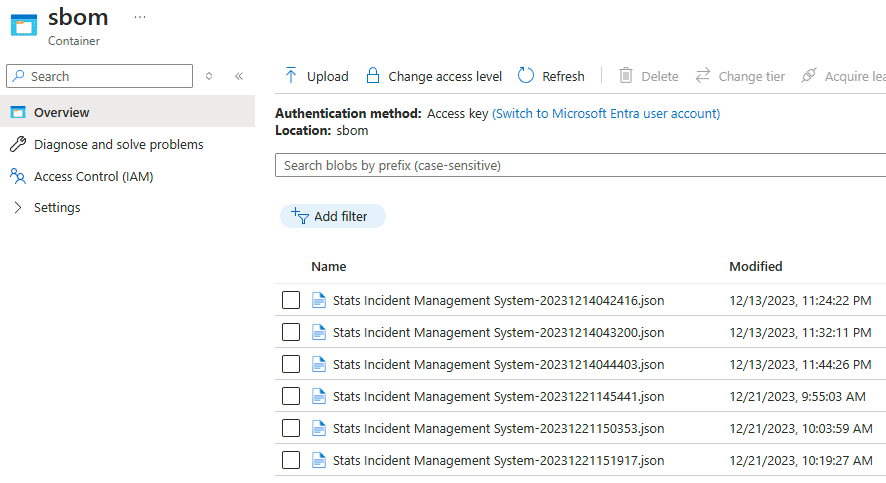The height and width of the screenshot is (483, 886).
Task: Check the box for blob 20231214042416.json
Action: (291, 300)
